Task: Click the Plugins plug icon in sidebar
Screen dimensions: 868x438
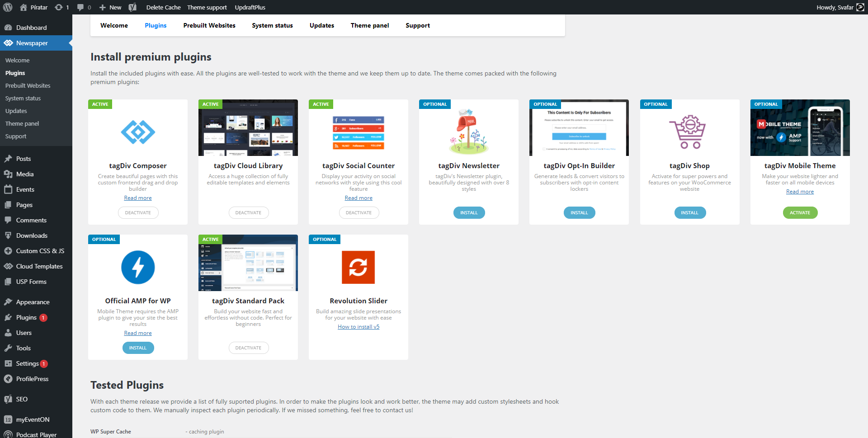Action: pyautogui.click(x=8, y=317)
